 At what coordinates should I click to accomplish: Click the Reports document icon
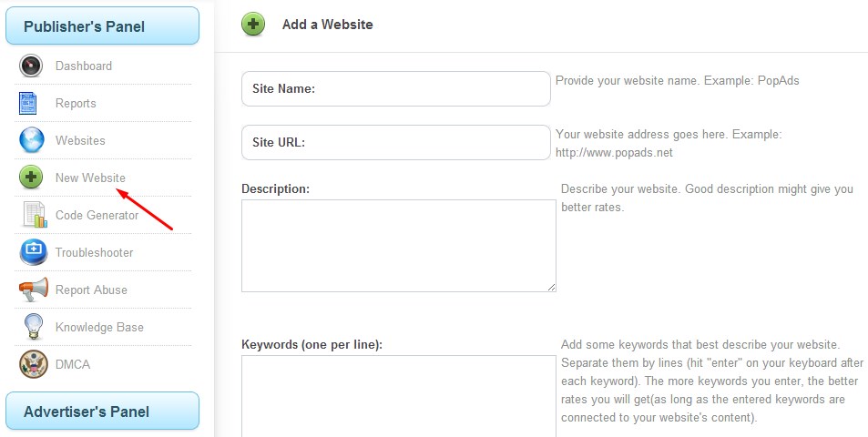click(29, 104)
